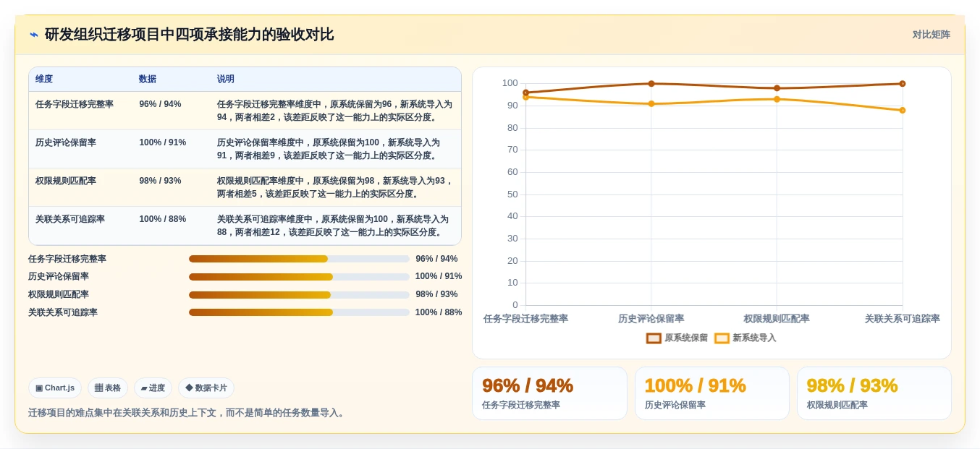Click y-axis value 100 in chart
980x449 pixels.
[510, 84]
